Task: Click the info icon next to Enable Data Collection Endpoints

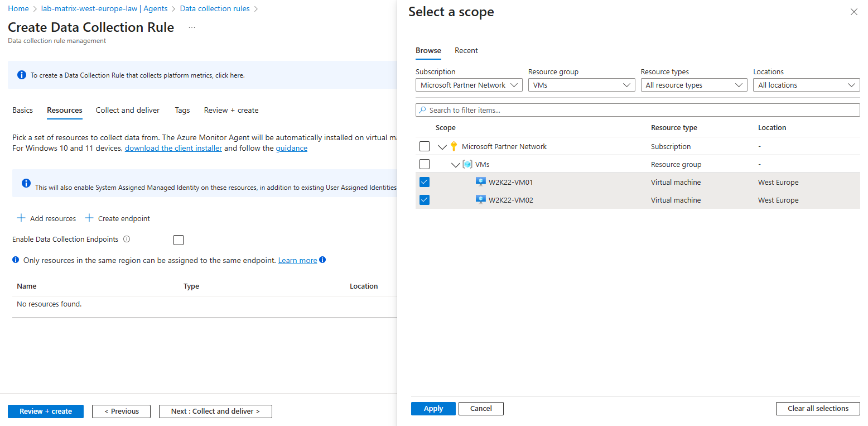Action: coord(127,239)
